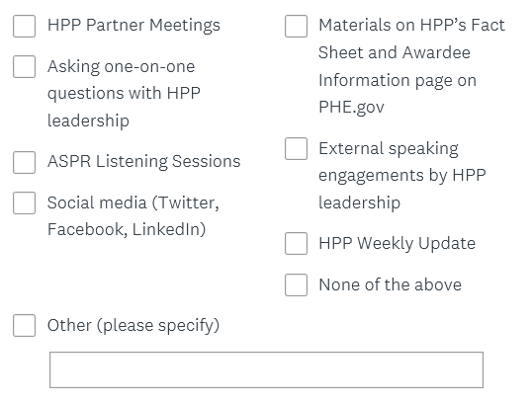Check the HPP Weekly Update checkbox
The width and height of the screenshot is (532, 404).
click(x=297, y=243)
